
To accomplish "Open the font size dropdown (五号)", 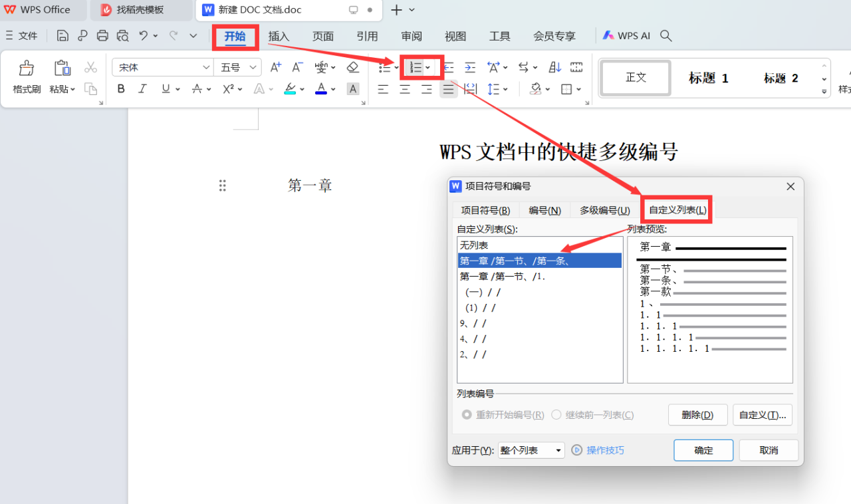I will (x=253, y=67).
